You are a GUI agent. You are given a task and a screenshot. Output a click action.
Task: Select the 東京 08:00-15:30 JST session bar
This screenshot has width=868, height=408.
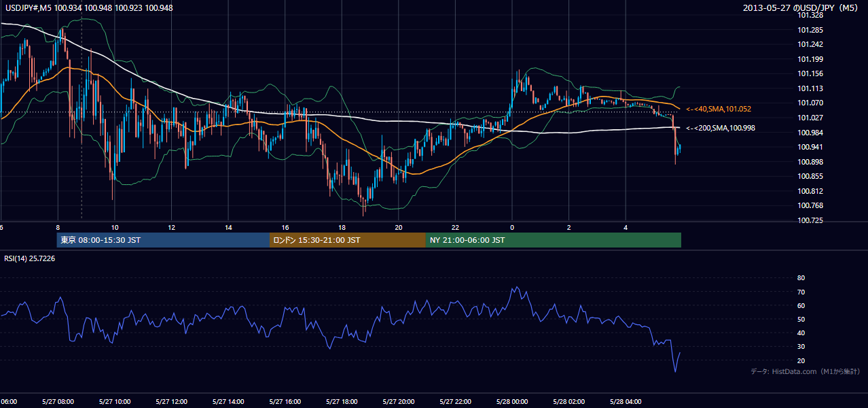click(x=163, y=240)
